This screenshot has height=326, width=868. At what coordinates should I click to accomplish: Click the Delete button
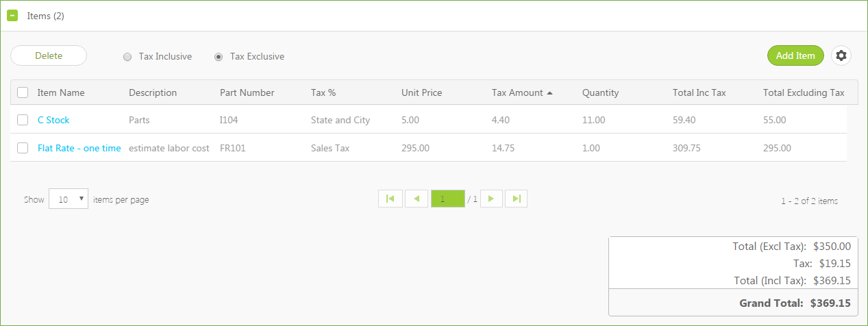pos(49,55)
